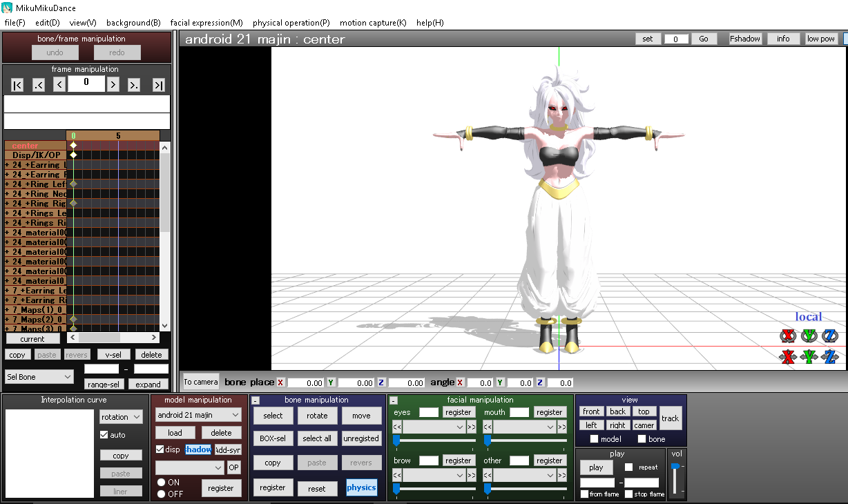Step forward one frame
848x504 pixels.
(114, 84)
